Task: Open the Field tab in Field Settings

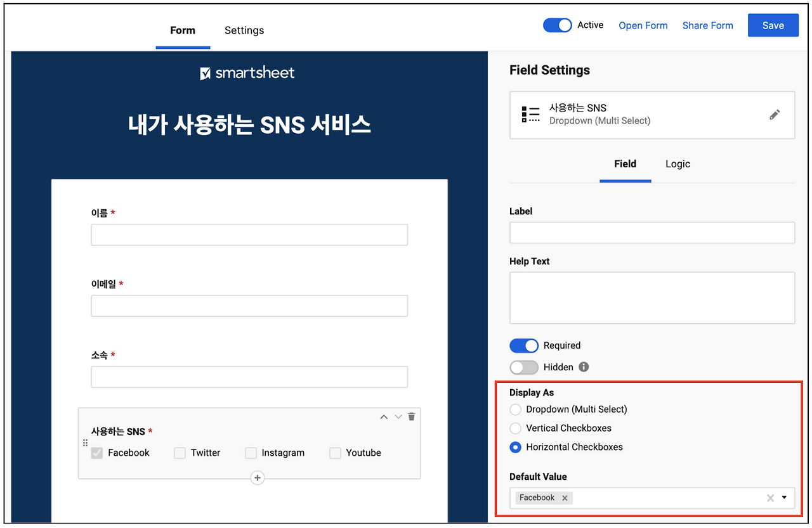Action: (625, 164)
